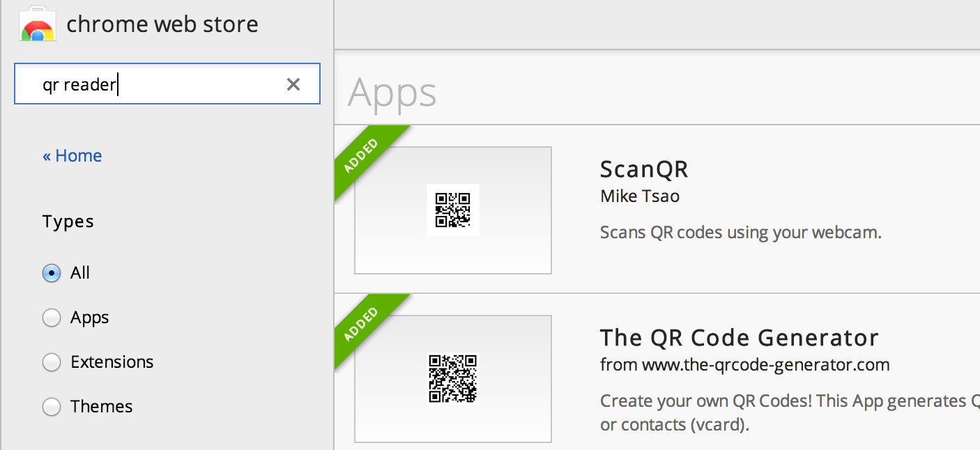Choose the Extensions radio button
980x450 pixels.
[x=52, y=362]
